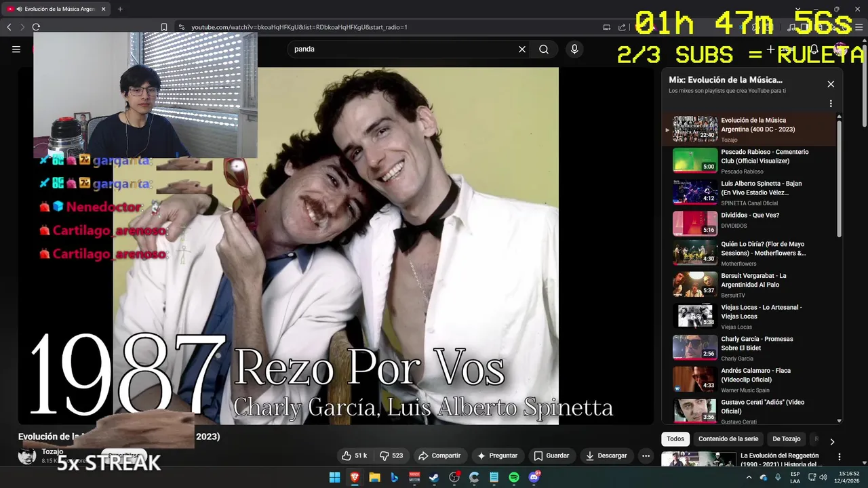Open Spotify from the taskbar

coord(514,478)
